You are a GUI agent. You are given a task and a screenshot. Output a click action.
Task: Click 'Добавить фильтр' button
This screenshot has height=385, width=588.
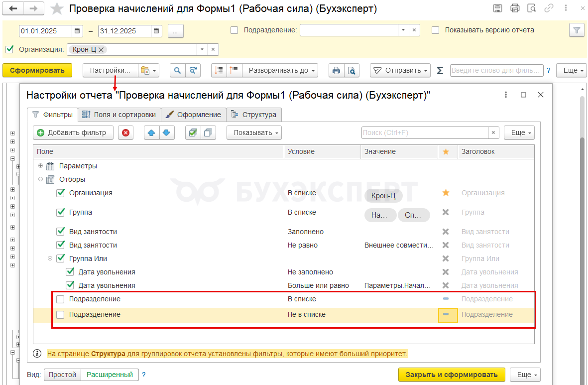pos(73,132)
